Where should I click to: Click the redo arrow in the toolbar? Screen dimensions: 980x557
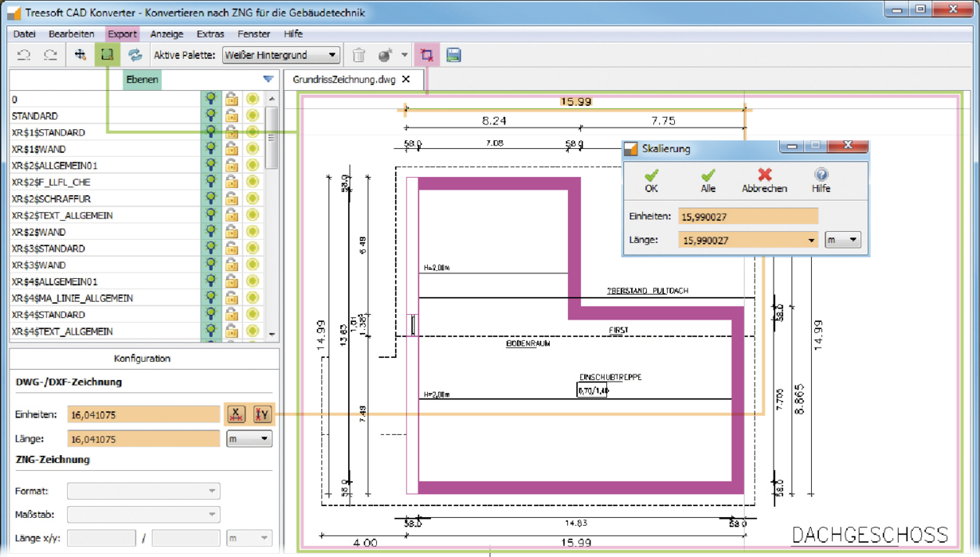pos(50,55)
